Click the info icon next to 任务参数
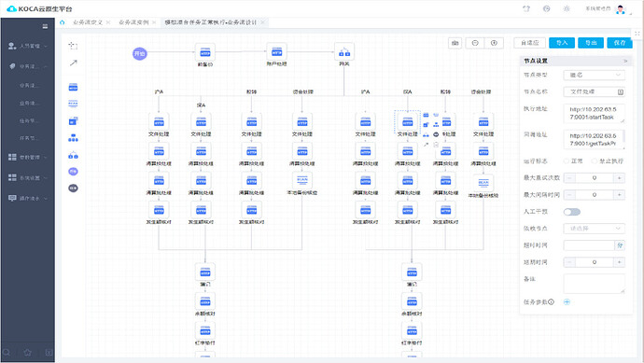644x363 pixels. 552,301
